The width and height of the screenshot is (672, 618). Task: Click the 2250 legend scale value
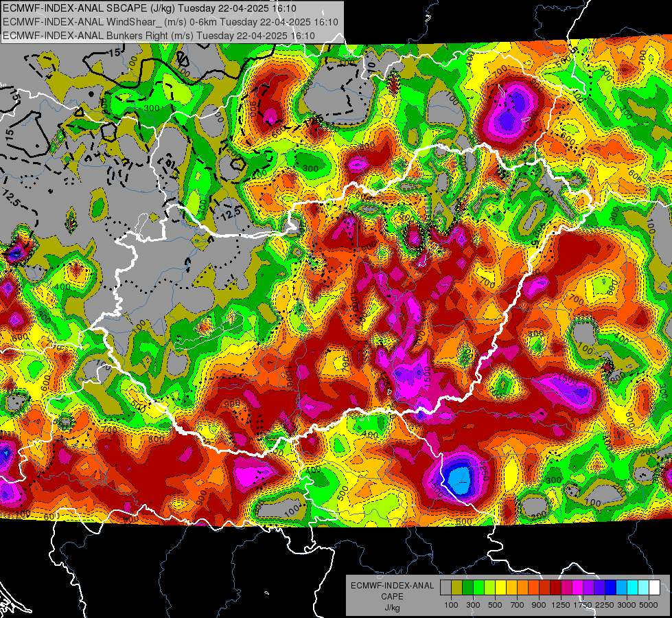point(605,605)
